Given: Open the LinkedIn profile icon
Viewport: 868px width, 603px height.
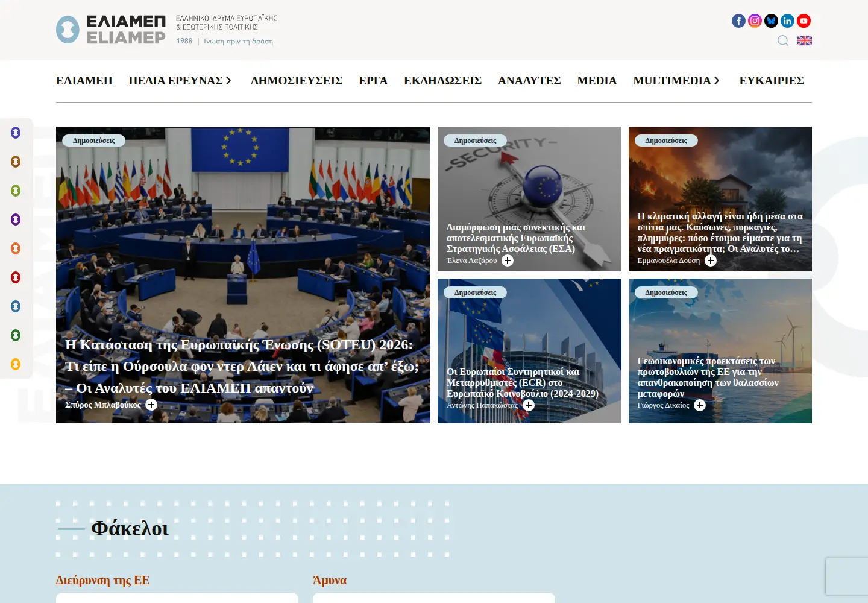Looking at the screenshot, I should tap(787, 21).
